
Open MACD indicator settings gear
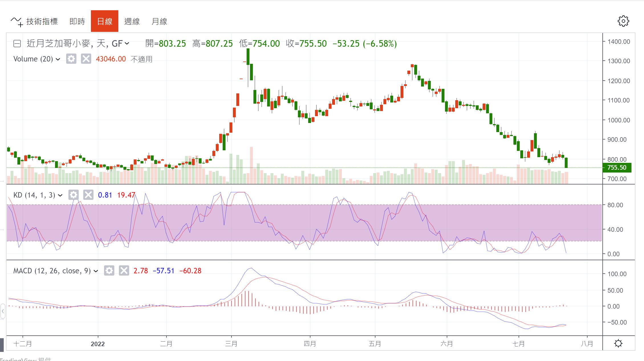coord(109,270)
